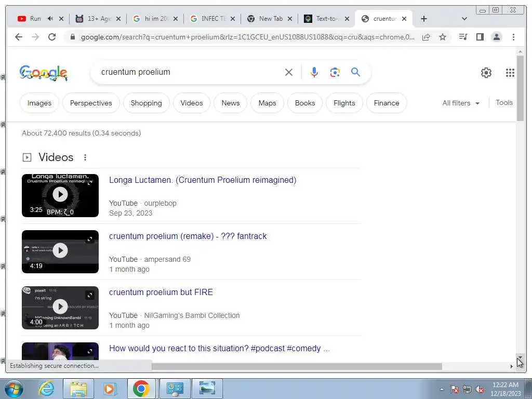
Task: Expand the All filters dropdown
Action: (x=461, y=103)
